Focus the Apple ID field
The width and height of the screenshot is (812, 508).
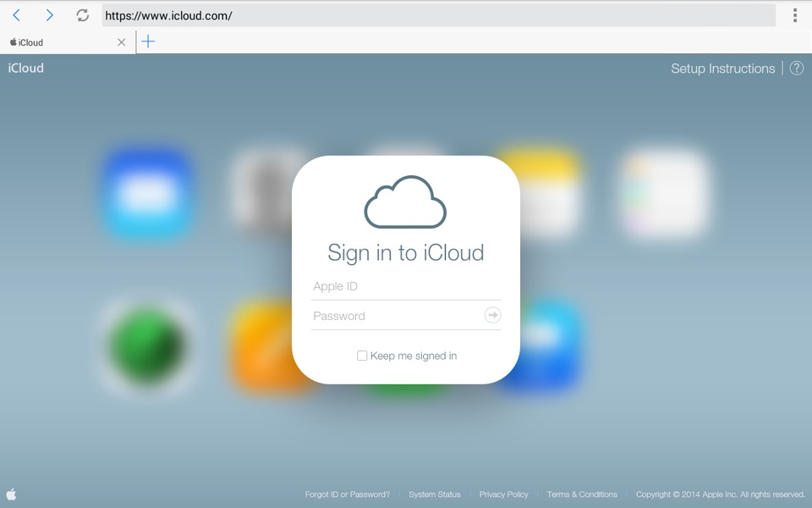[x=406, y=287]
